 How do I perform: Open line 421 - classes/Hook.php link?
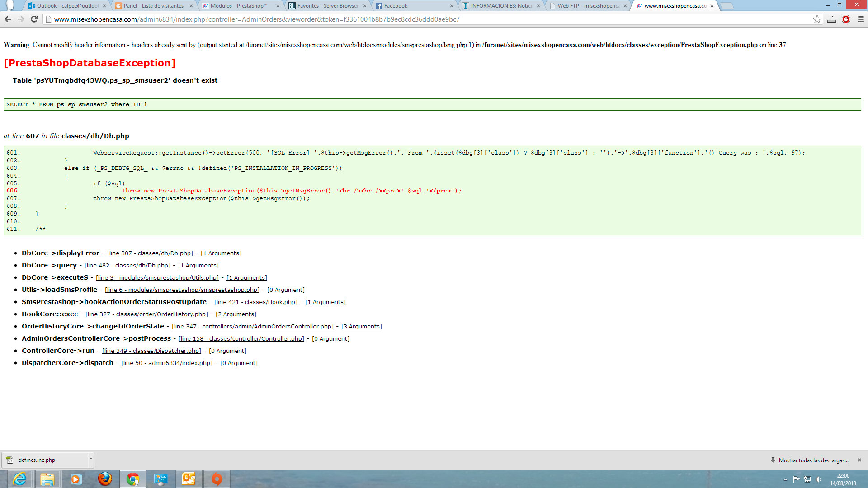coord(255,302)
